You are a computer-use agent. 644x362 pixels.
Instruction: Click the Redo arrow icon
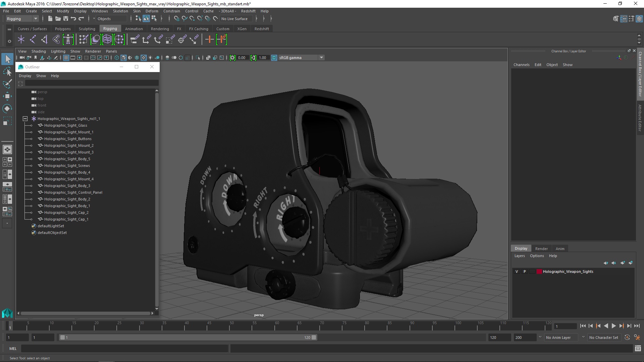[81, 19]
